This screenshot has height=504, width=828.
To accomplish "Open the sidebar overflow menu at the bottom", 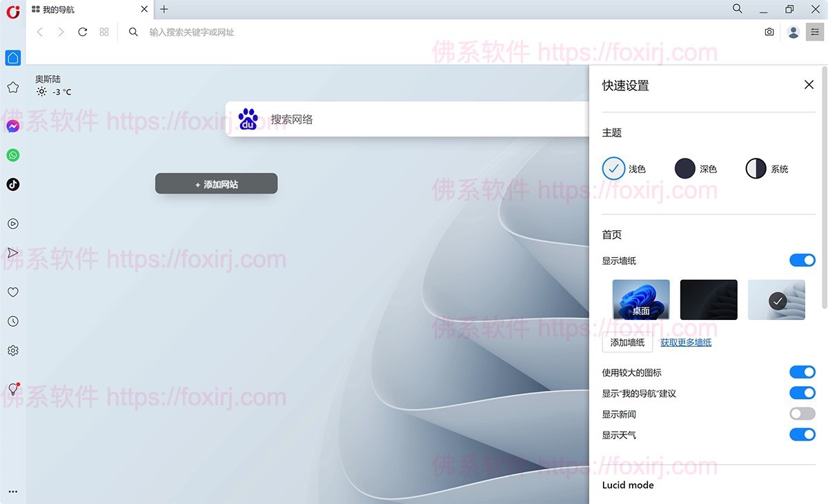I will pyautogui.click(x=12, y=491).
